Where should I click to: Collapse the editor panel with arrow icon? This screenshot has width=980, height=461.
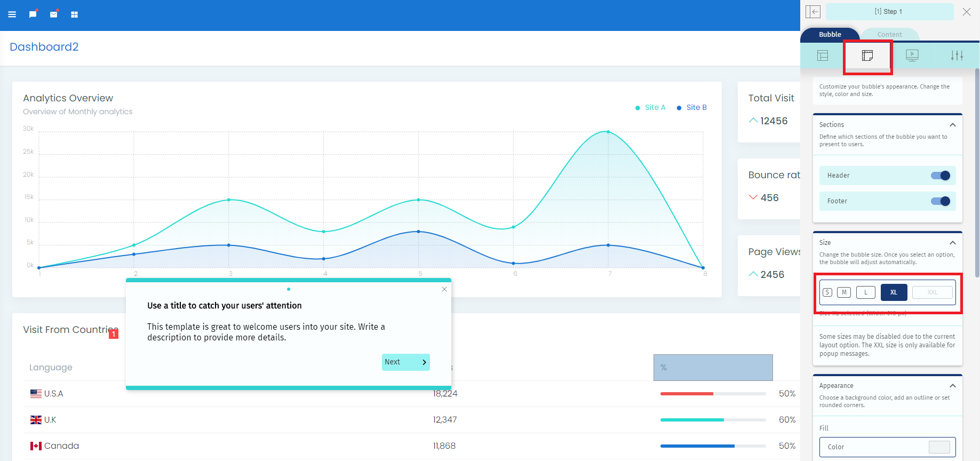813,12
